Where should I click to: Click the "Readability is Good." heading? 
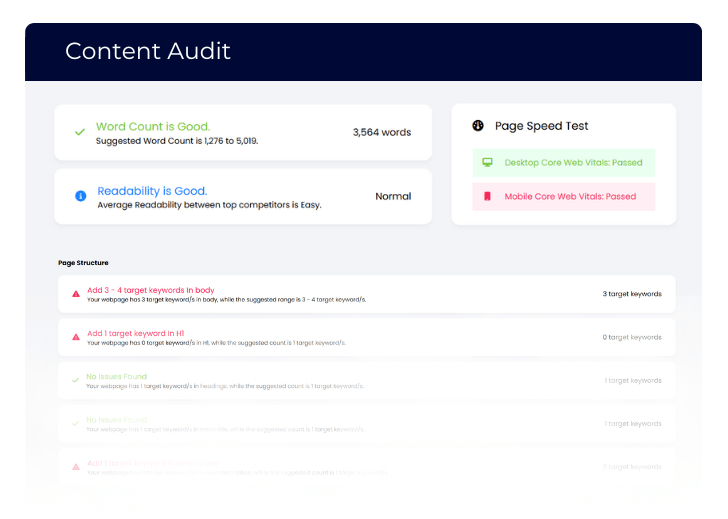coord(152,191)
